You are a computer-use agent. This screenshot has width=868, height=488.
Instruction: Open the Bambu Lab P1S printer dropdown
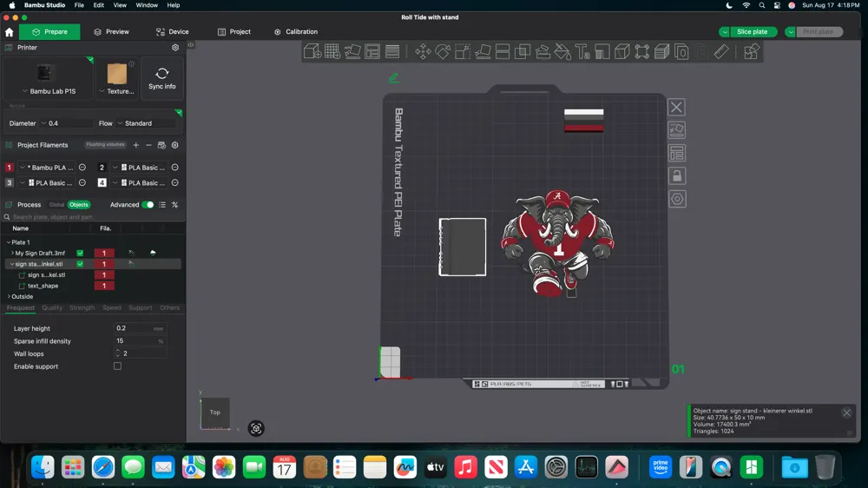click(x=49, y=91)
